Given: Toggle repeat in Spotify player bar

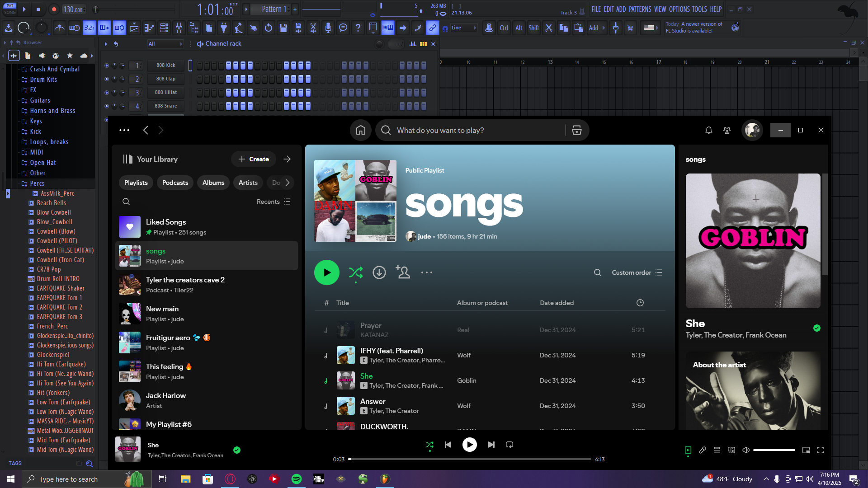Looking at the screenshot, I should coord(509,445).
